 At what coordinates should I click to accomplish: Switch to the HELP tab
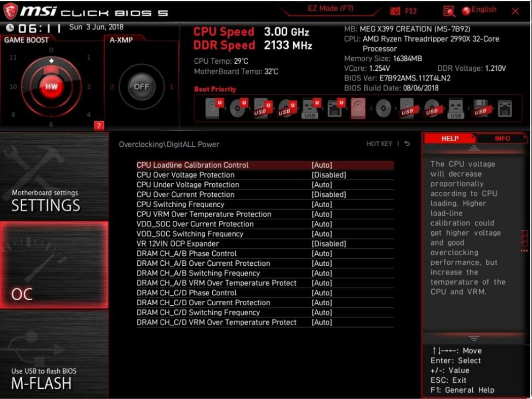tap(450, 138)
